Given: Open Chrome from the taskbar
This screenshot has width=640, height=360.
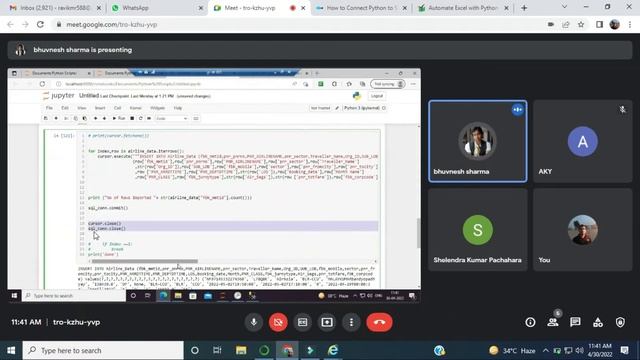Looking at the screenshot, I should pos(287,350).
